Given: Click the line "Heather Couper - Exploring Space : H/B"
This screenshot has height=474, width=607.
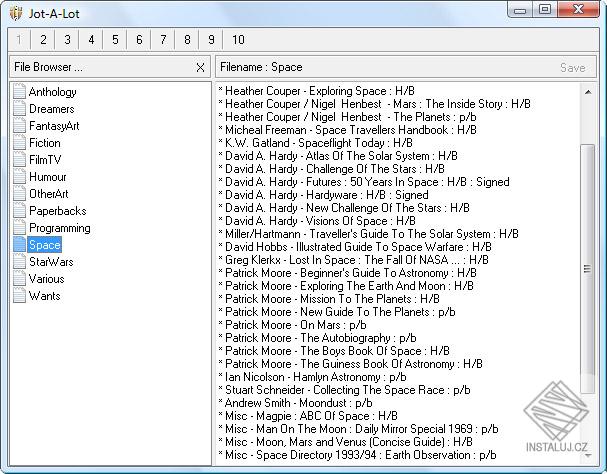Looking at the screenshot, I should 317,91.
